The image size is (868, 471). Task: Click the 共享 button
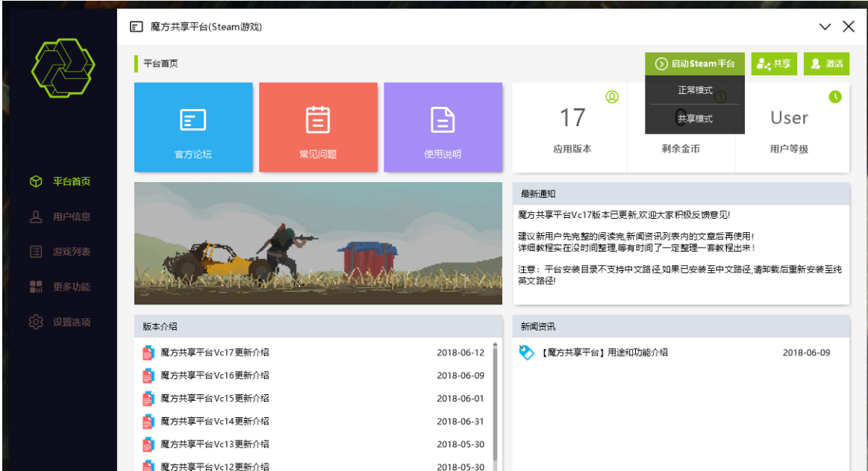[x=774, y=63]
